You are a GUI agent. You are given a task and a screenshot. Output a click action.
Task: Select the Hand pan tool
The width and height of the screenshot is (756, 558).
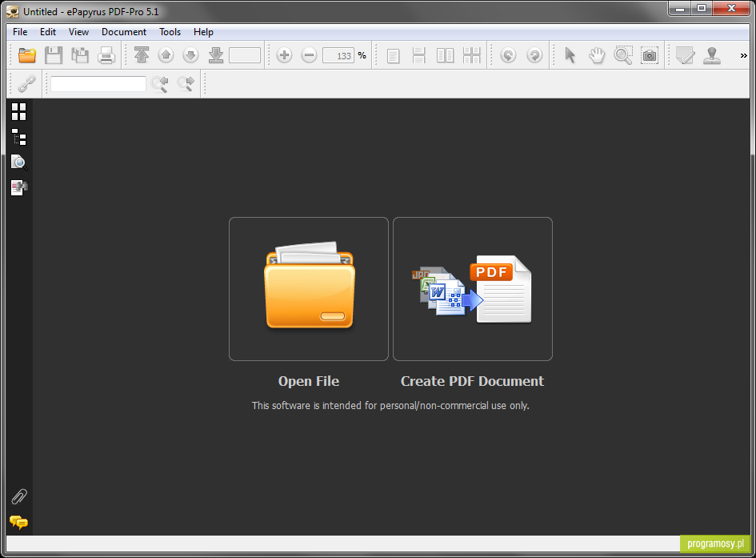597,55
